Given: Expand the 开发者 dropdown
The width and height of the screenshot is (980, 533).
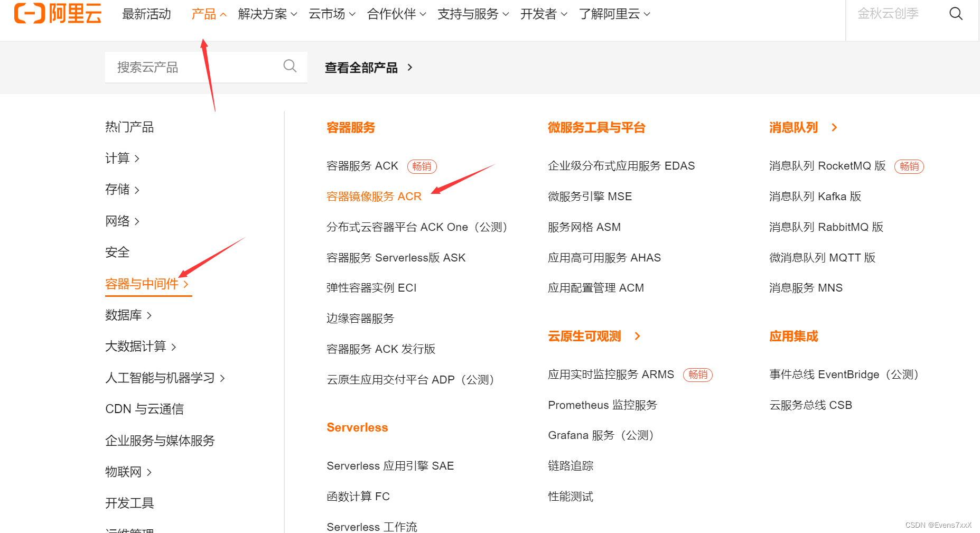Looking at the screenshot, I should tap(544, 14).
